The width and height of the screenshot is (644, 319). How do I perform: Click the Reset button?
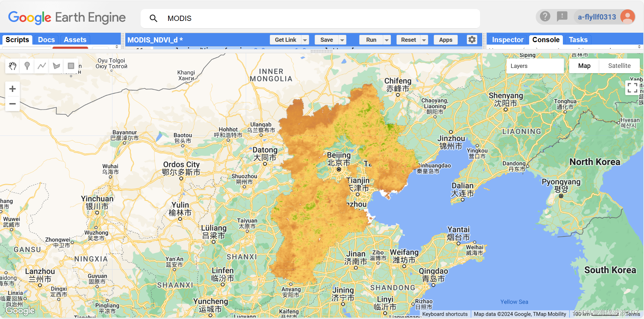(408, 40)
